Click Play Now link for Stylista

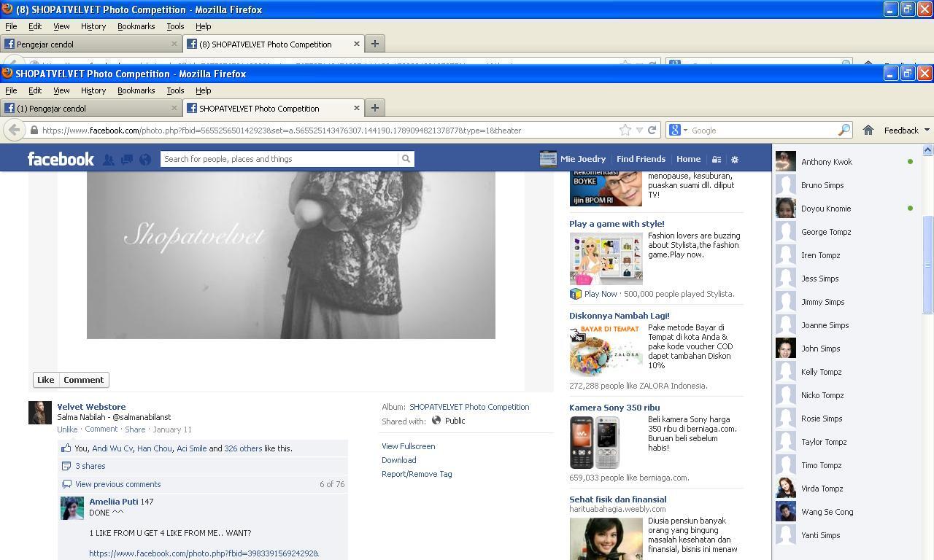click(601, 294)
